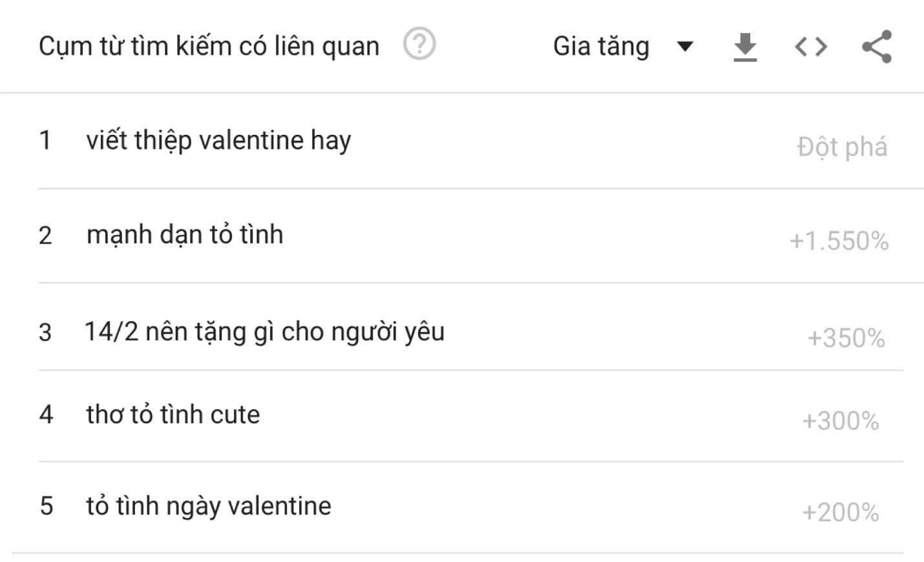
Task: Click the +350% growth value
Action: pos(846,338)
